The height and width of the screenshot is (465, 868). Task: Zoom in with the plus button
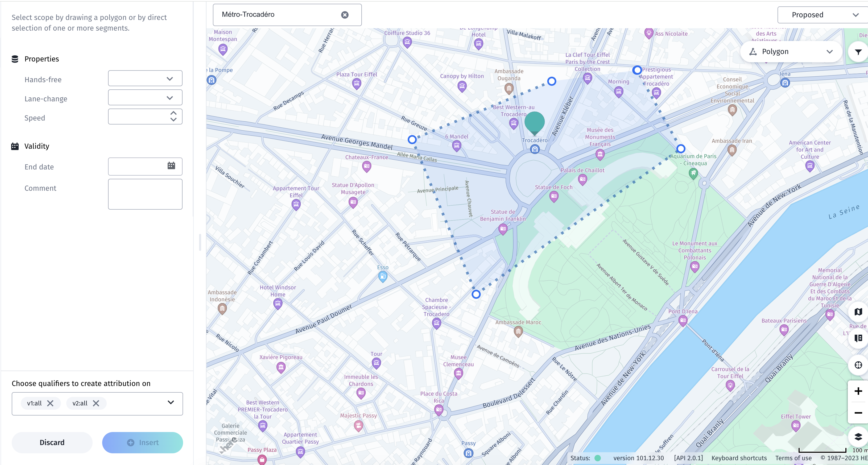858,391
